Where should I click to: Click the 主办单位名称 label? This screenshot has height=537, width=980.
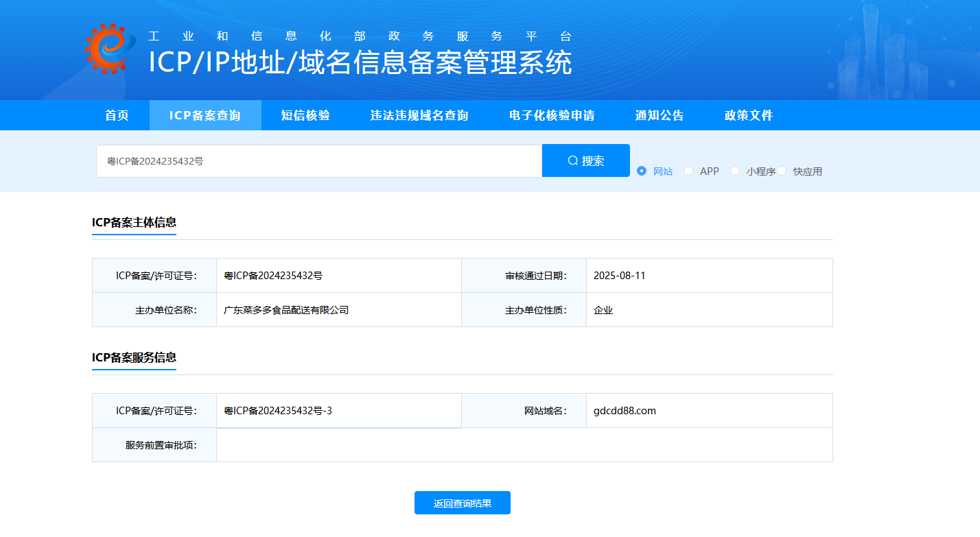pos(166,310)
